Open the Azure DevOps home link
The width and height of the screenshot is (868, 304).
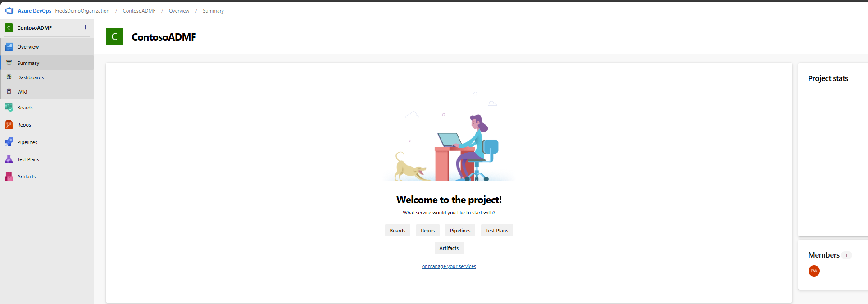tap(35, 11)
